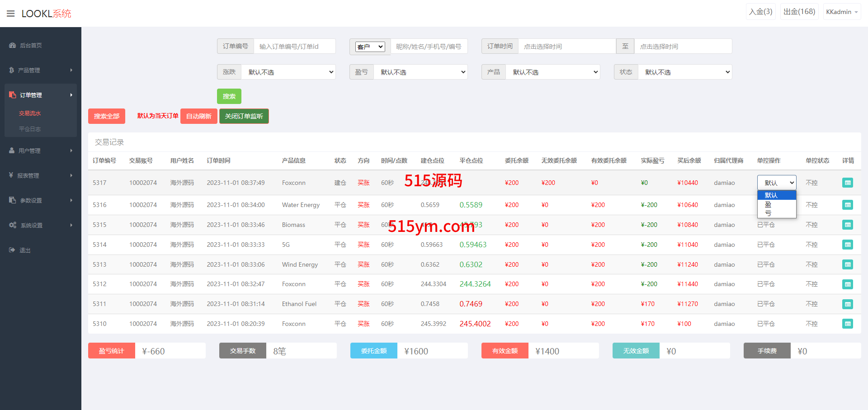Click the hamburger menu icon beside LOOKL
This screenshot has height=410, width=868.
(10, 14)
